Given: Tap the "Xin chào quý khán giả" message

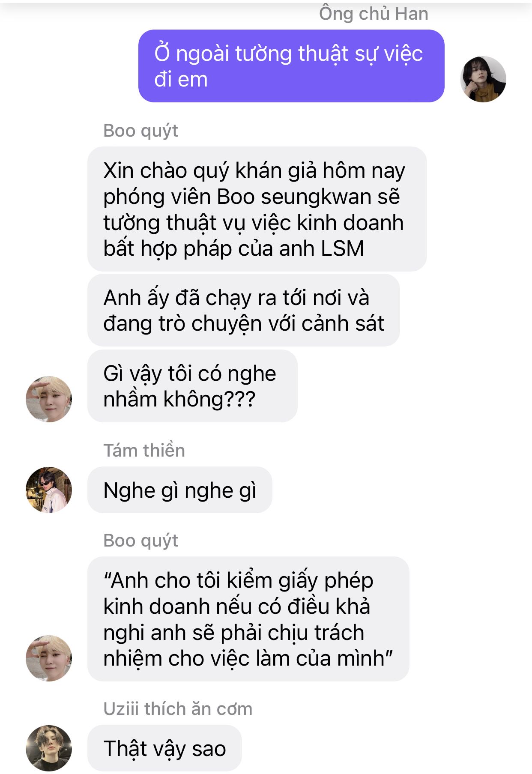Looking at the screenshot, I should [x=257, y=209].
